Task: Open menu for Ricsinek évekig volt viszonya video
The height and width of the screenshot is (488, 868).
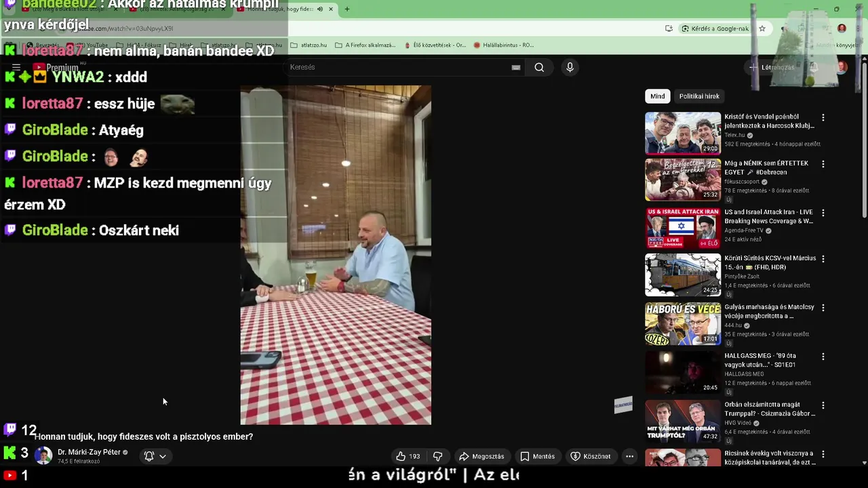Action: point(823,453)
